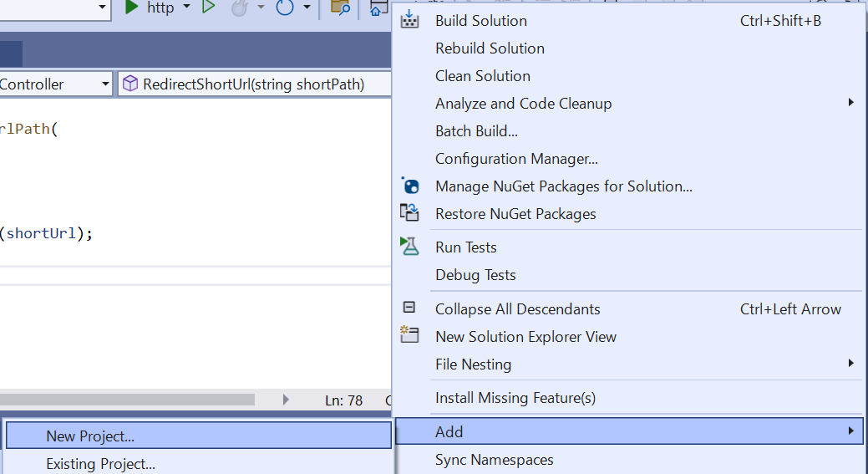Click the Build Solution icon
Image resolution: width=868 pixels, height=474 pixels.
pyautogui.click(x=409, y=19)
